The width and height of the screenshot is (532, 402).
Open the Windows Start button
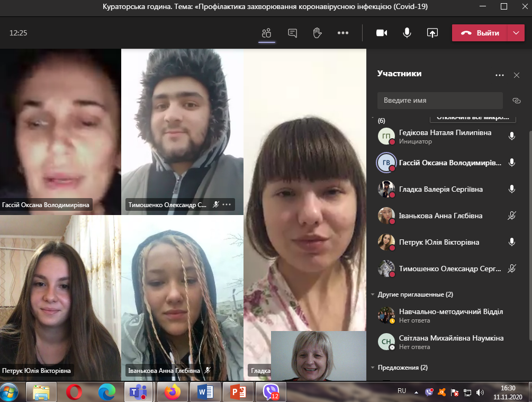tap(9, 392)
